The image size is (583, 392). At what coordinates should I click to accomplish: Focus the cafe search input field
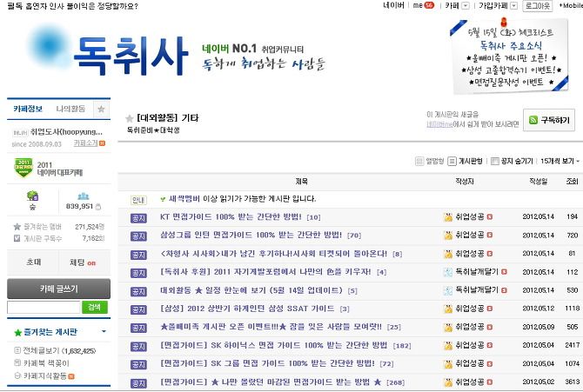tap(44, 308)
